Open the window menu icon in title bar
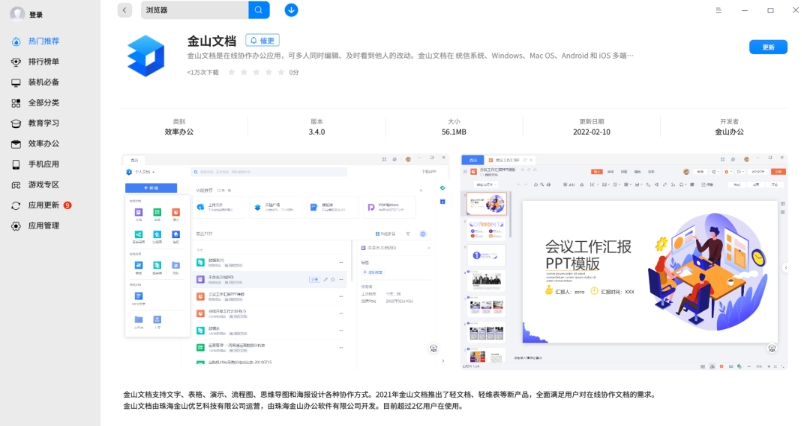802x426 pixels. [719, 10]
